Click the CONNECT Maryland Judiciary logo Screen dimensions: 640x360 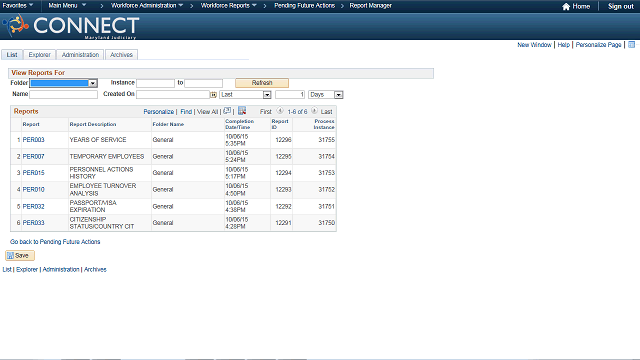point(71,27)
